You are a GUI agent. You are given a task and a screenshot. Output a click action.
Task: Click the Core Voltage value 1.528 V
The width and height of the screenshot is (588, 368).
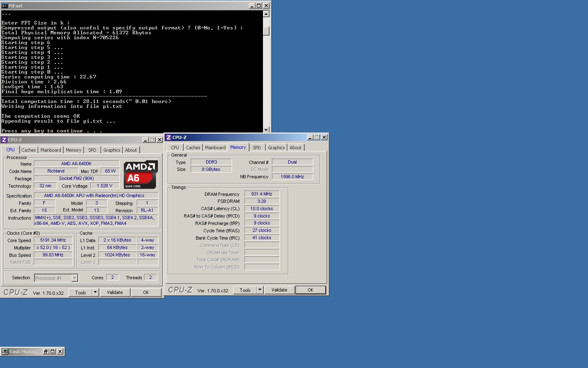[x=105, y=186]
